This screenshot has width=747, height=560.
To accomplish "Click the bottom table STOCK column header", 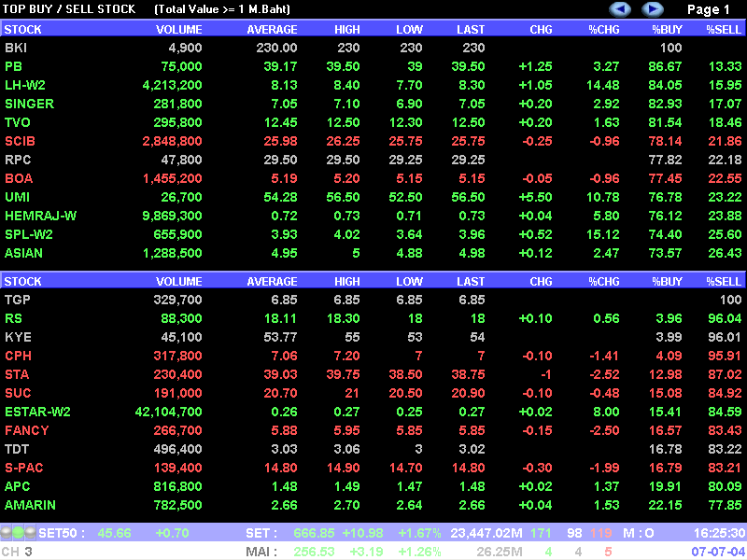I will pos(22,282).
